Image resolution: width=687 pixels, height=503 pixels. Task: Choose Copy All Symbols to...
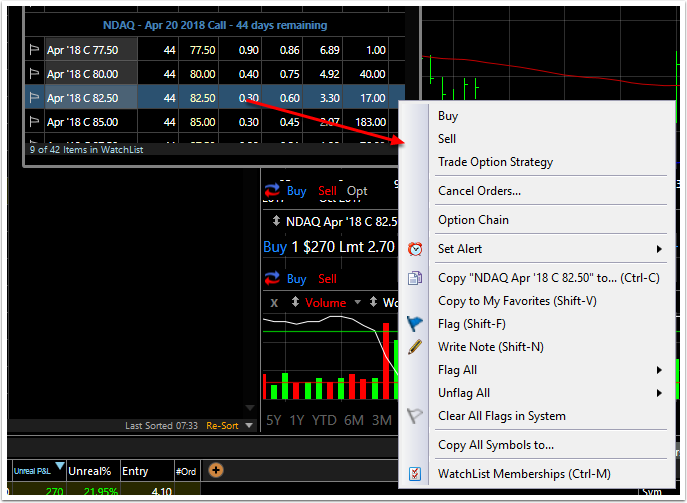[496, 445]
